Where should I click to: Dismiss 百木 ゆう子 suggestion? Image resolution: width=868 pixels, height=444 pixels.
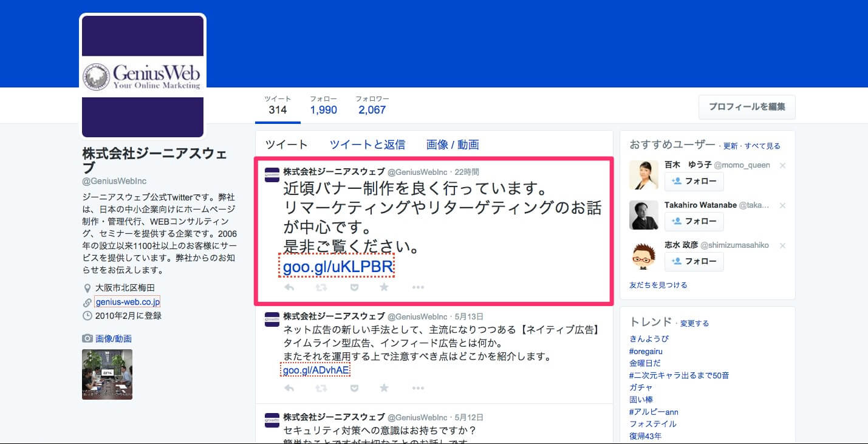click(782, 165)
